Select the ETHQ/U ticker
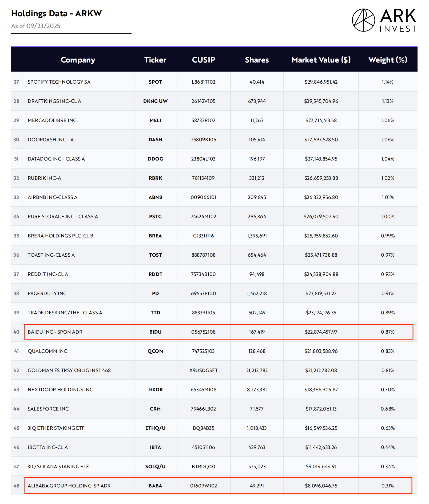Image resolution: width=429 pixels, height=504 pixels. click(x=155, y=428)
